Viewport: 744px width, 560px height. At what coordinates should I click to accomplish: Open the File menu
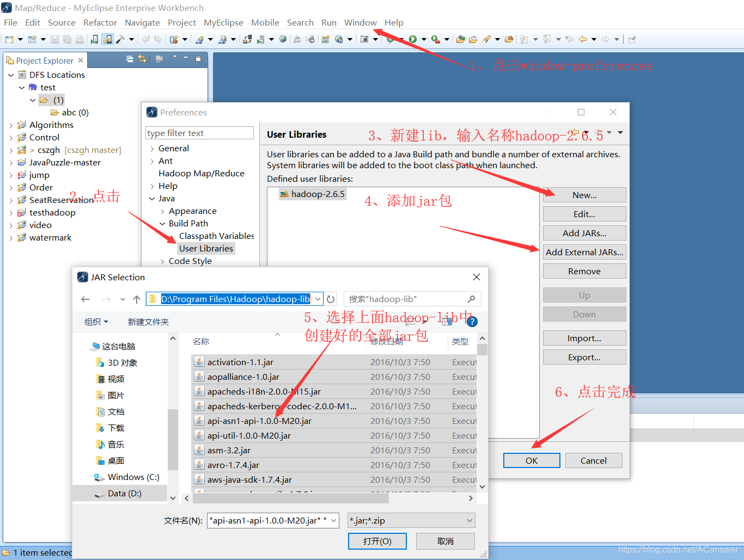click(x=10, y=23)
